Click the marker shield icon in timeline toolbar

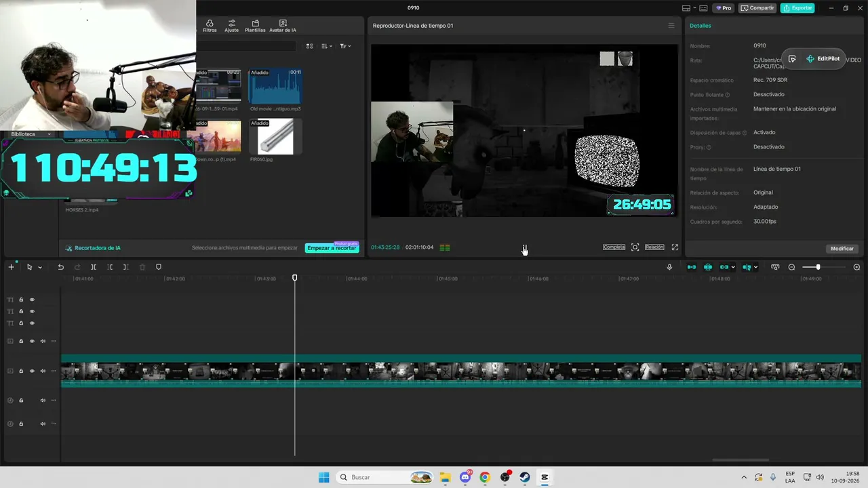pyautogui.click(x=159, y=267)
